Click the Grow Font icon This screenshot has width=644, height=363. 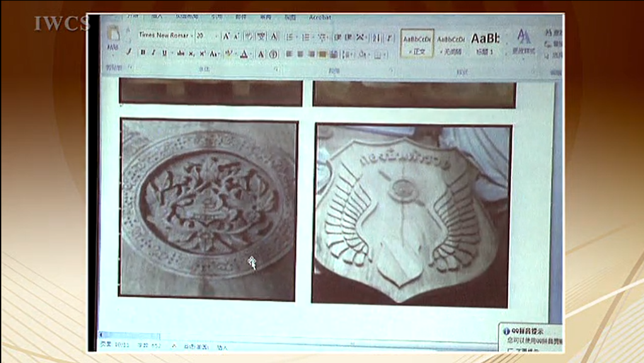click(x=226, y=37)
